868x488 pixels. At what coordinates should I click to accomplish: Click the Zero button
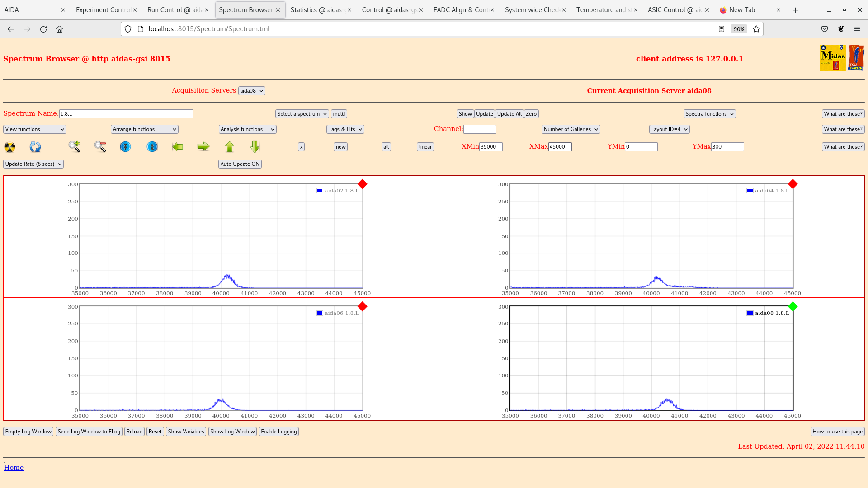pos(531,114)
